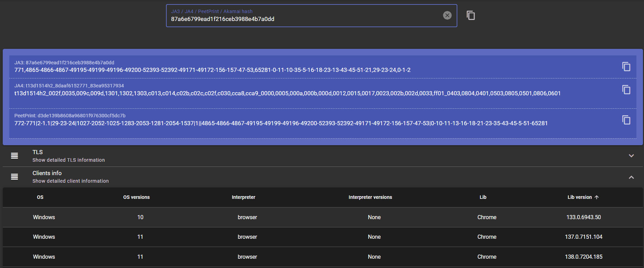644x268 pixels.
Task: Click Chrome in the 133.0.6943.50 row
Action: 487,217
